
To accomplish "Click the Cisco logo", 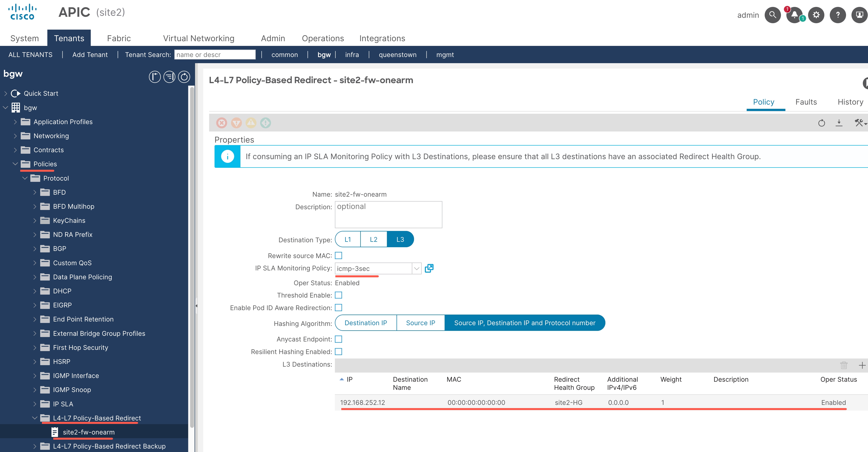I will coord(22,12).
